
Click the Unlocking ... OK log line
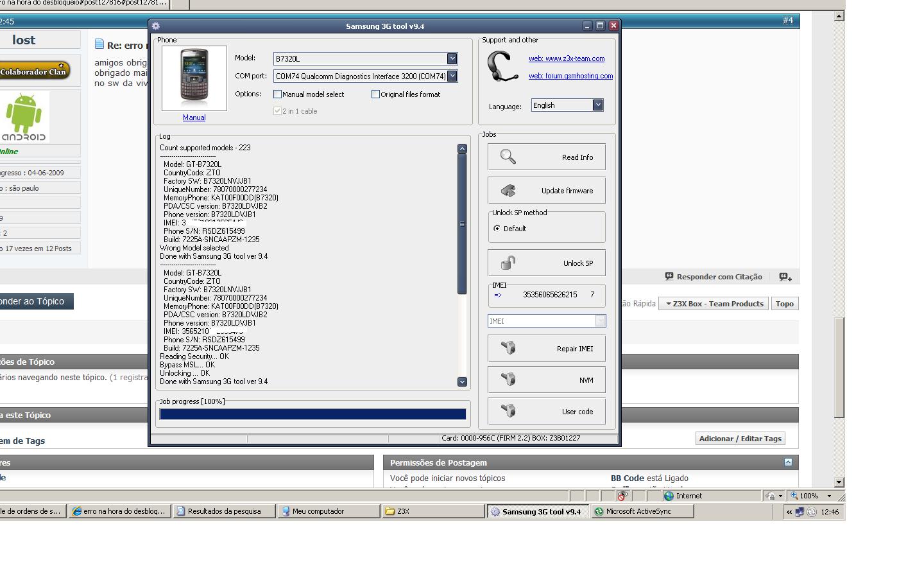[x=185, y=373]
